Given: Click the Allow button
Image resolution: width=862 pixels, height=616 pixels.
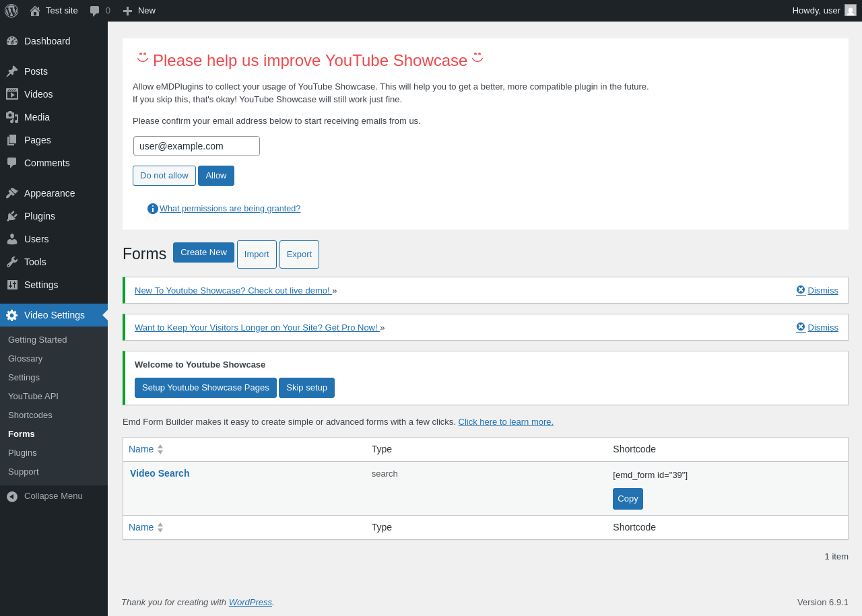Looking at the screenshot, I should pos(216,176).
